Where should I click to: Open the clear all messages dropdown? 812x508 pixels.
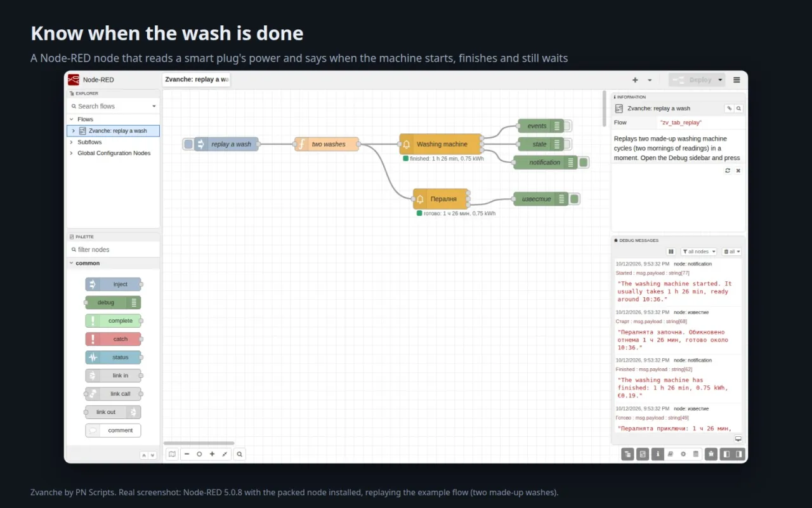[732, 251]
